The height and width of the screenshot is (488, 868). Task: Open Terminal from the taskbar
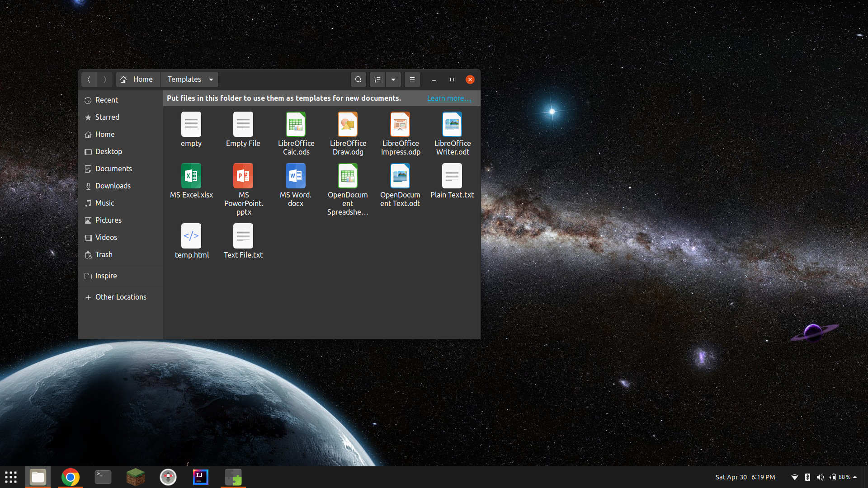click(x=103, y=477)
